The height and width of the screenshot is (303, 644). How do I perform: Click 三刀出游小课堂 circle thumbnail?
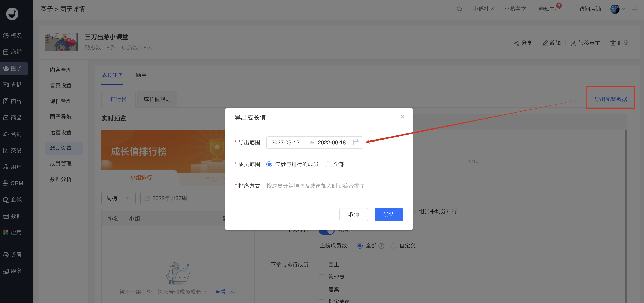click(61, 42)
